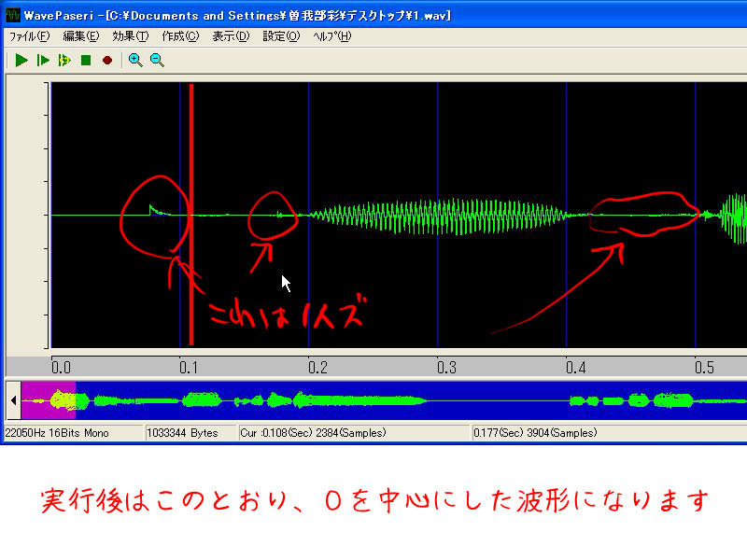The image size is (747, 560).
Task: Click the green Play button
Action: (21, 61)
